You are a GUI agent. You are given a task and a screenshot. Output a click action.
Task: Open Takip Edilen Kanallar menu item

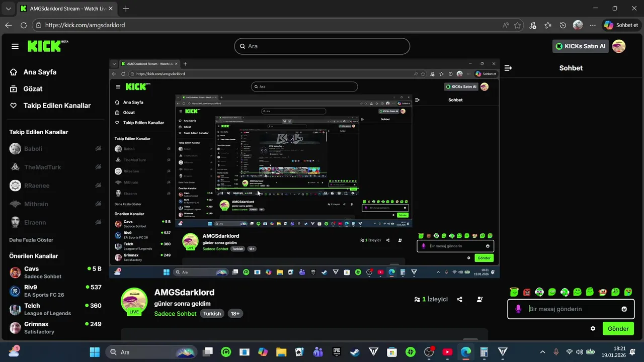(50, 106)
